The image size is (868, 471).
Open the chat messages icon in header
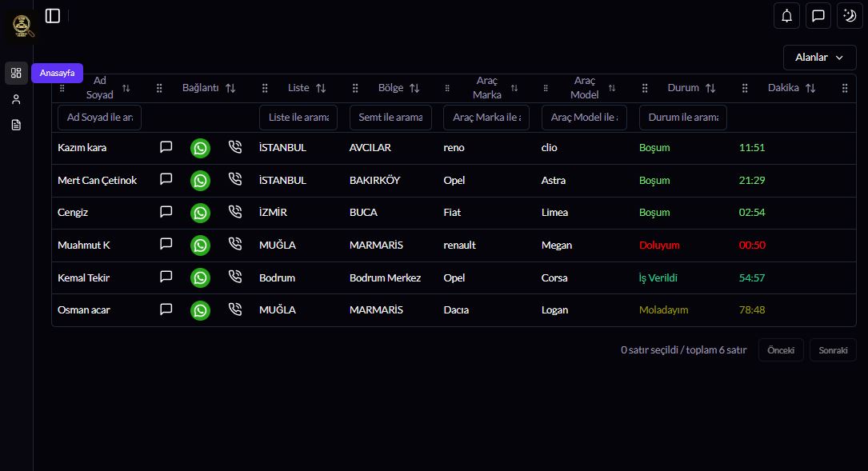point(818,15)
